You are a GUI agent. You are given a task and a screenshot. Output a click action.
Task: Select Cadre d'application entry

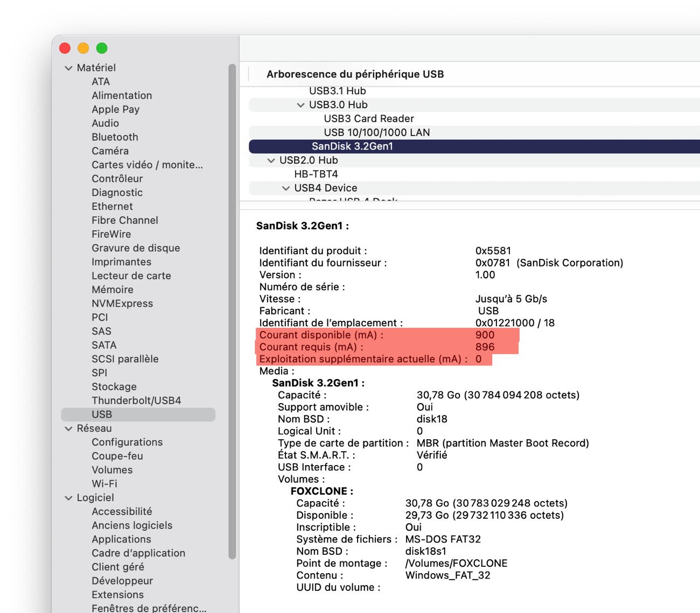tap(138, 553)
